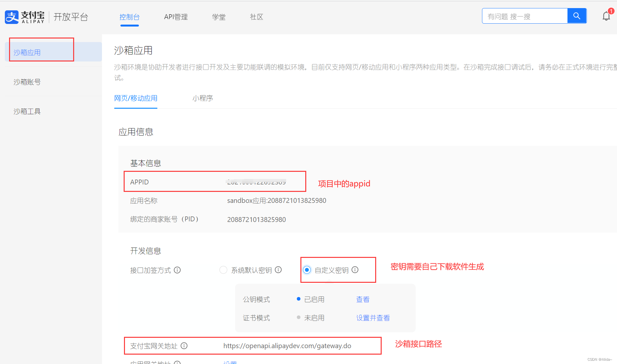This screenshot has width=617, height=364.
Task: Switch to the 网页/移动应用 tab
Action: pyautogui.click(x=136, y=98)
